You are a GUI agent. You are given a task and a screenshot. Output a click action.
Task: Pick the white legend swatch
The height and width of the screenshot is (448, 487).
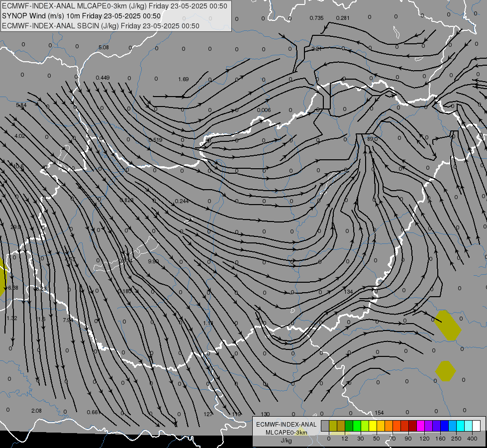pyautogui.click(x=477, y=426)
